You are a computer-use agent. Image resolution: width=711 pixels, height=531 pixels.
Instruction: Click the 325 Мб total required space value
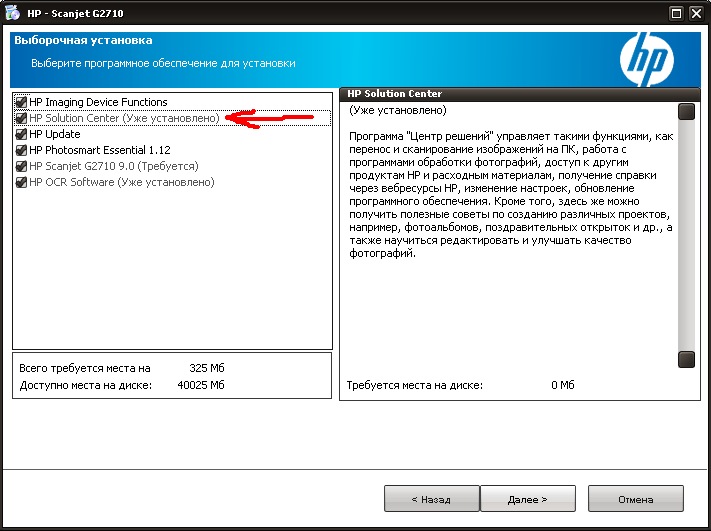pos(207,368)
